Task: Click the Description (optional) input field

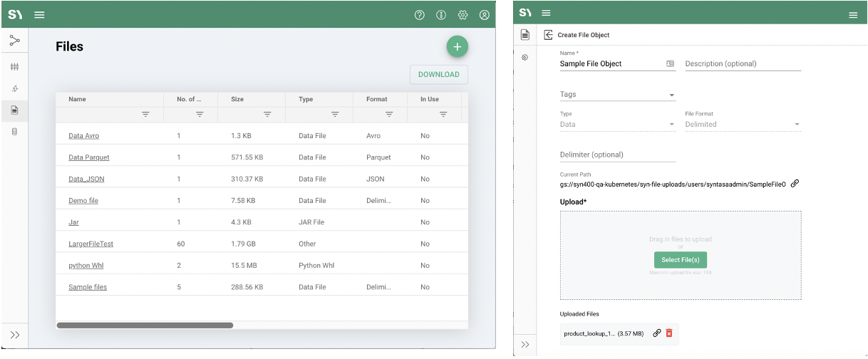Action: tap(743, 64)
